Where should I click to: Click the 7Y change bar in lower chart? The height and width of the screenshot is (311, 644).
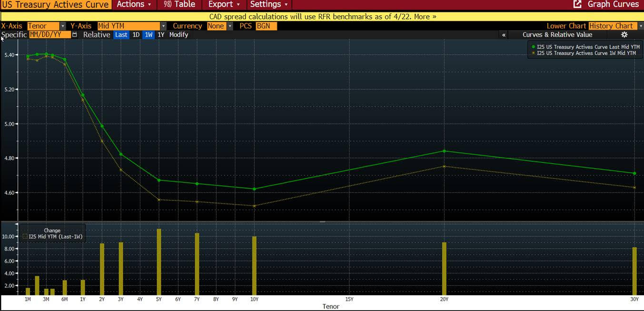[x=197, y=264]
